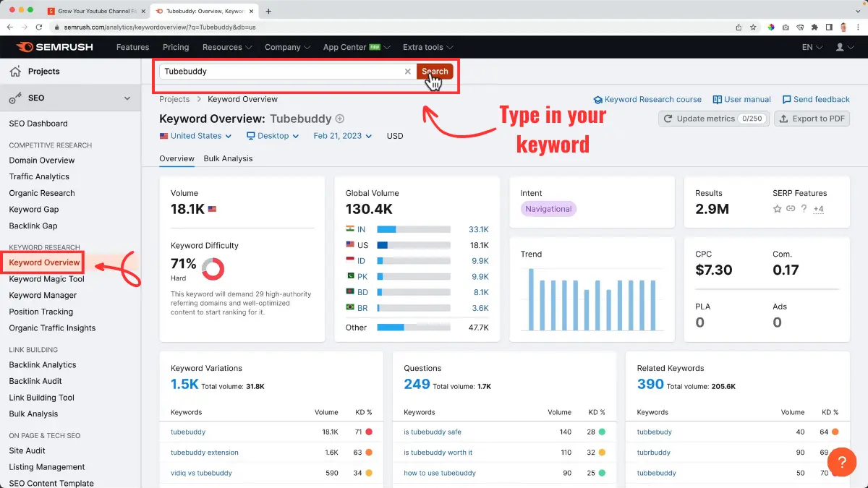Click the Keyword Difficulty progress ring
Viewport: 868px width, 488px height.
(x=213, y=267)
